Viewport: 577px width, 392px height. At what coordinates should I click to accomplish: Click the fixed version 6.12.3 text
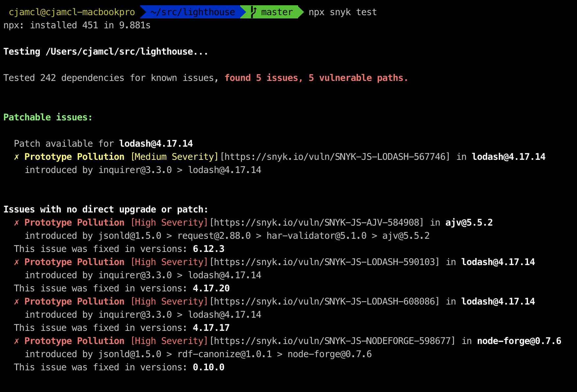[x=209, y=249]
